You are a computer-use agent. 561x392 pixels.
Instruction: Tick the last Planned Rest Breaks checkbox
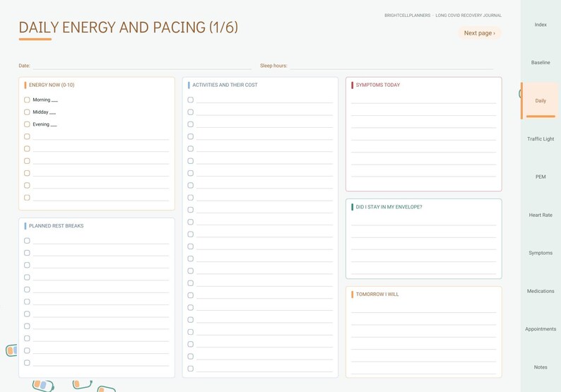click(x=27, y=362)
